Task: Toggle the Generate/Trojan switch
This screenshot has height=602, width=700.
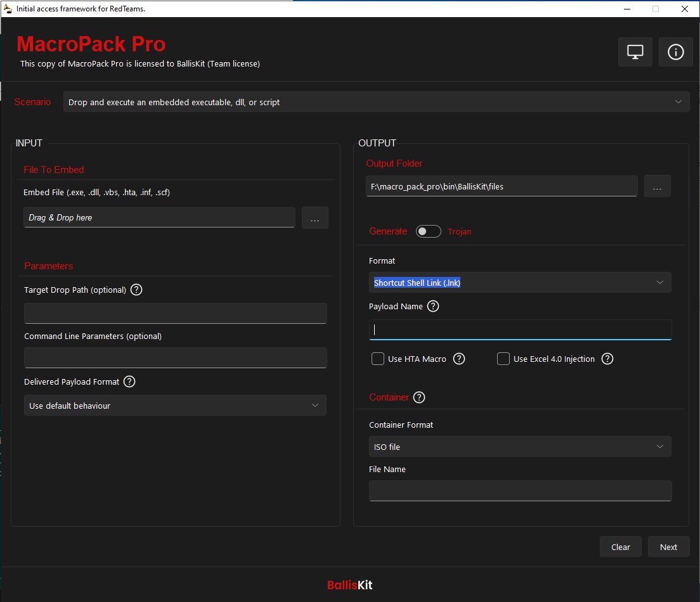Action: coord(428,231)
